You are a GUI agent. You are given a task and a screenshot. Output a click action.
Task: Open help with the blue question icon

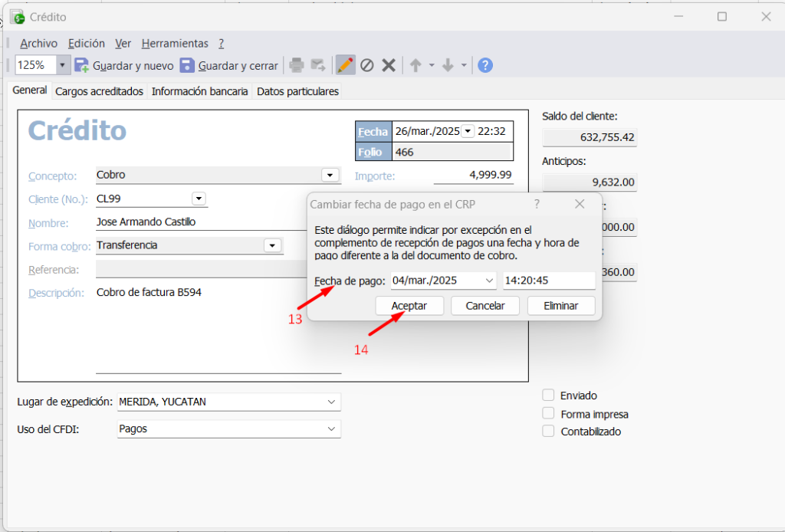click(x=485, y=66)
